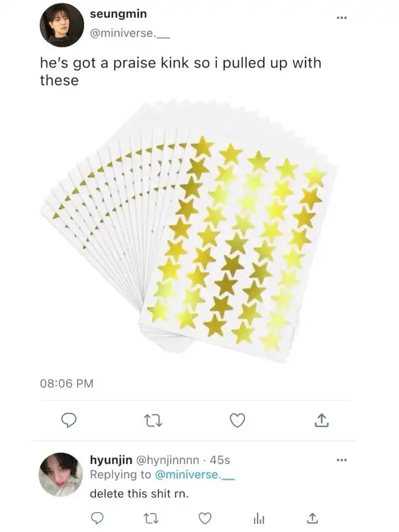The image size is (399, 532).
Task: Retweet hyunjin's reply
Action: 150,518
